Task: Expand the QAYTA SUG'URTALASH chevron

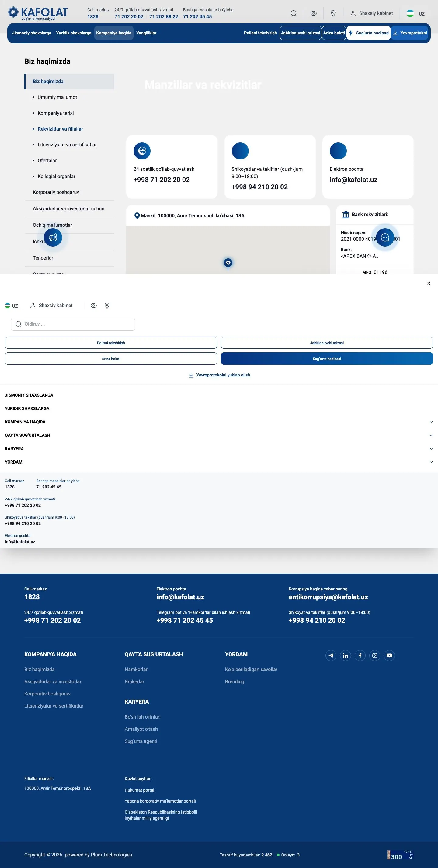Action: point(431,435)
